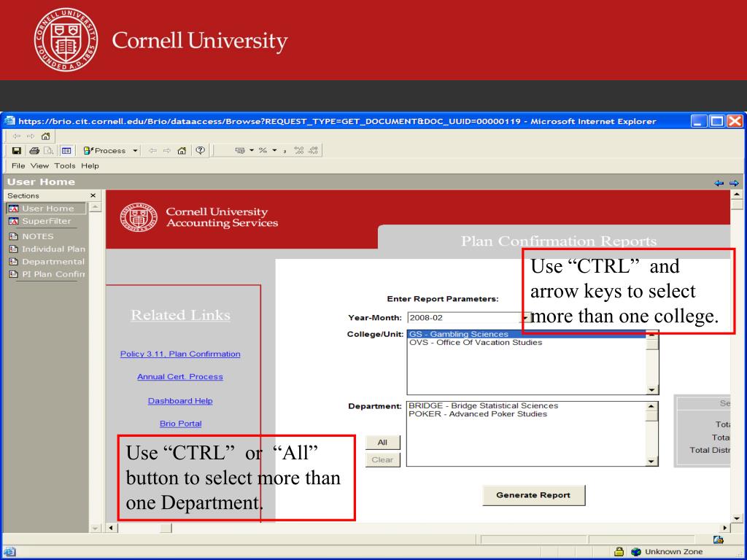Click the Clear button
Screen dimensions: 747x560
click(x=382, y=459)
